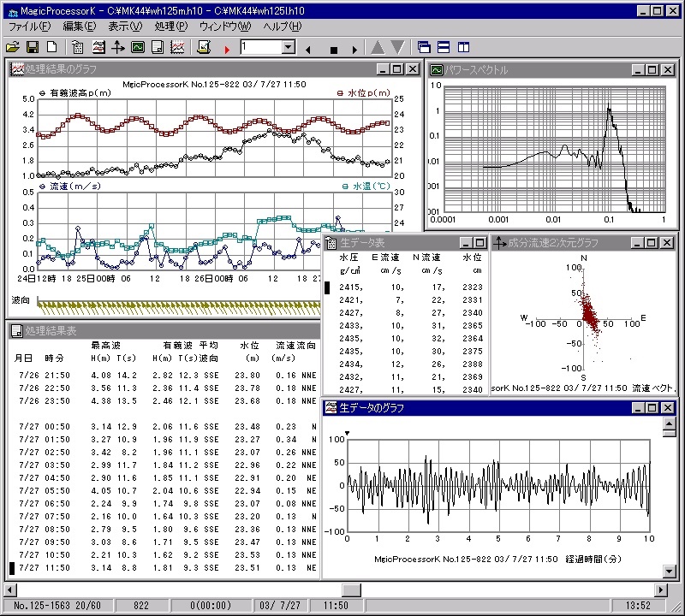Open the ファイル(F) menu

click(x=30, y=27)
